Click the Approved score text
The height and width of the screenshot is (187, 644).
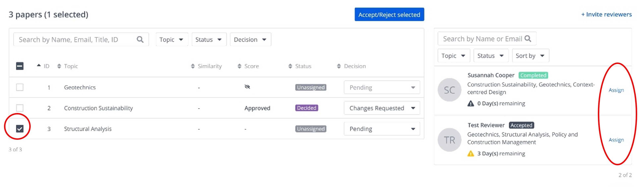[257, 108]
